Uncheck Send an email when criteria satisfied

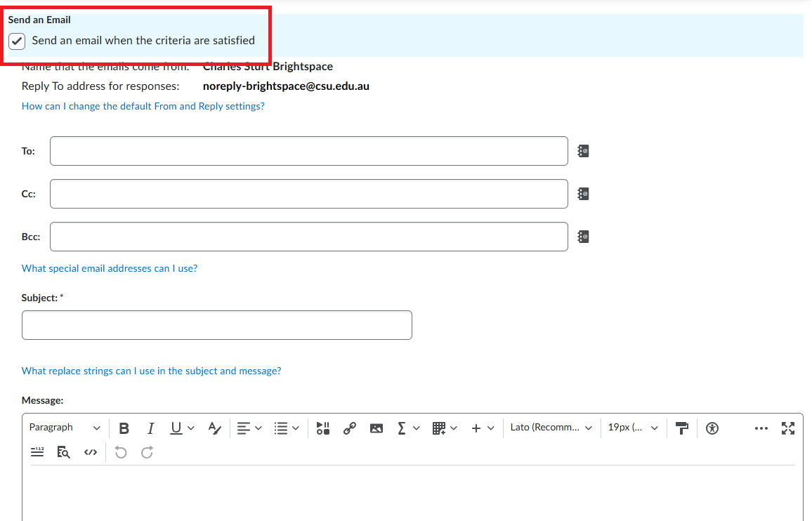[17, 41]
